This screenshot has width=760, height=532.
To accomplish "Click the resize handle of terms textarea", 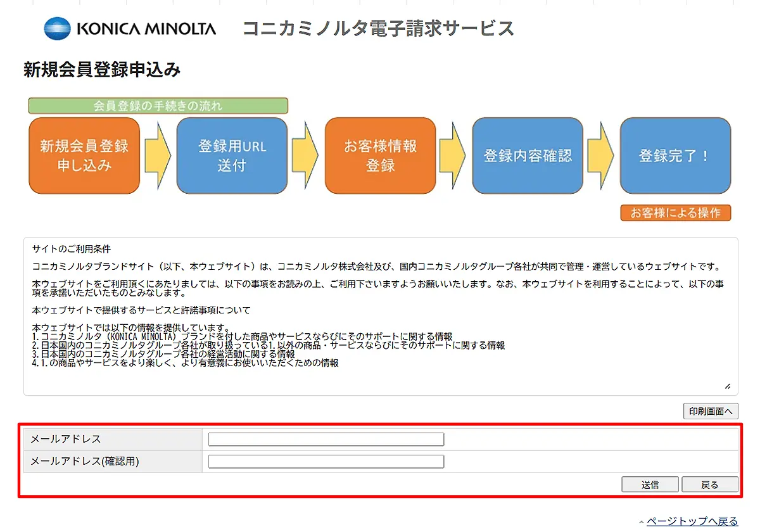I will pos(727,386).
